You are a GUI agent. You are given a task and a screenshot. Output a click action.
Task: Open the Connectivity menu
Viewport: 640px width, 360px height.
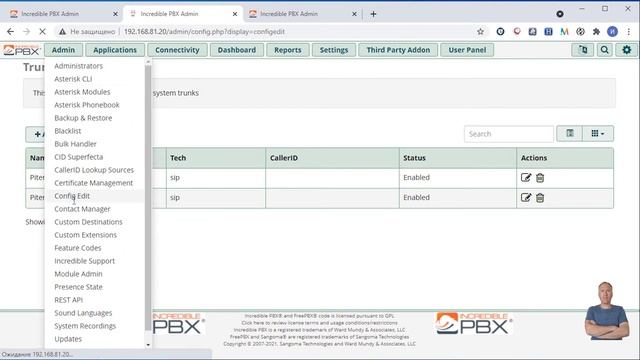(x=177, y=50)
